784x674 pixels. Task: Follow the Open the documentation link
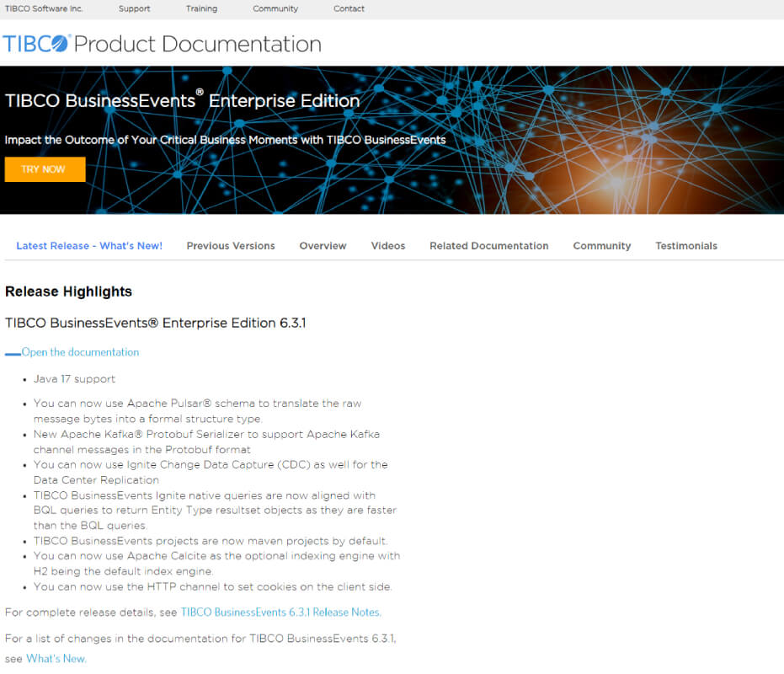click(x=80, y=352)
